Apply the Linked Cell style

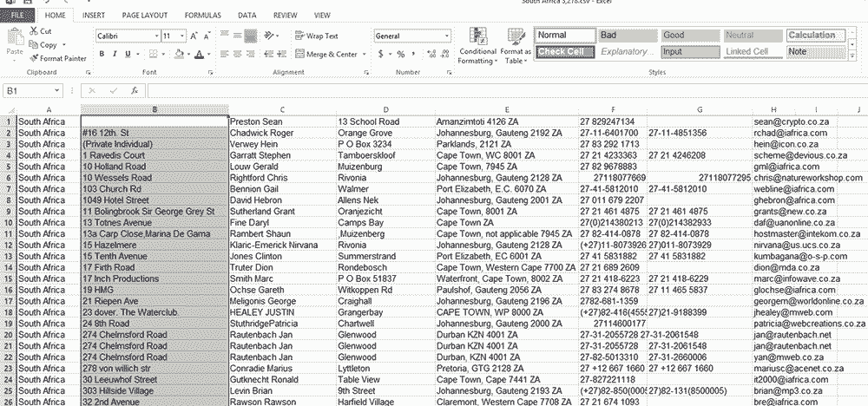[x=753, y=51]
